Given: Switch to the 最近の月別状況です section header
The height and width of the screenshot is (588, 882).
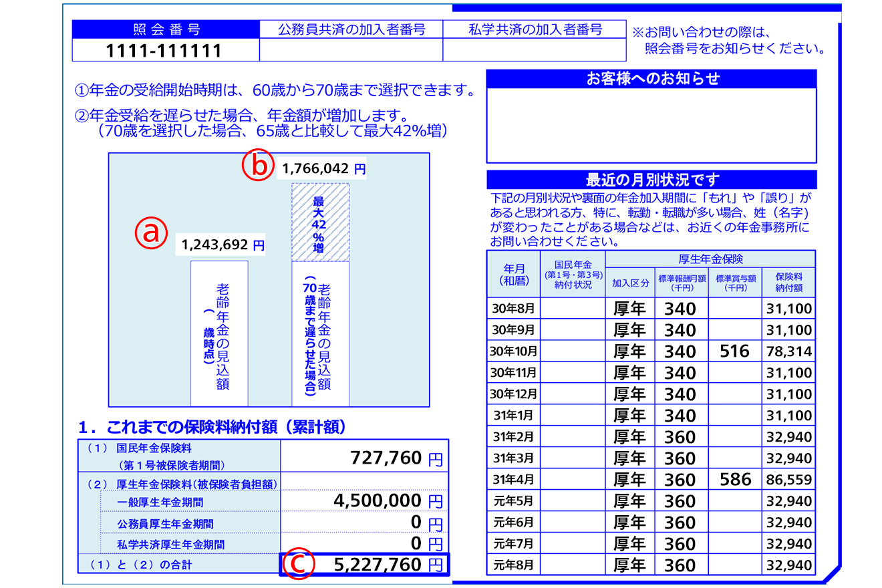Looking at the screenshot, I should tap(651, 180).
